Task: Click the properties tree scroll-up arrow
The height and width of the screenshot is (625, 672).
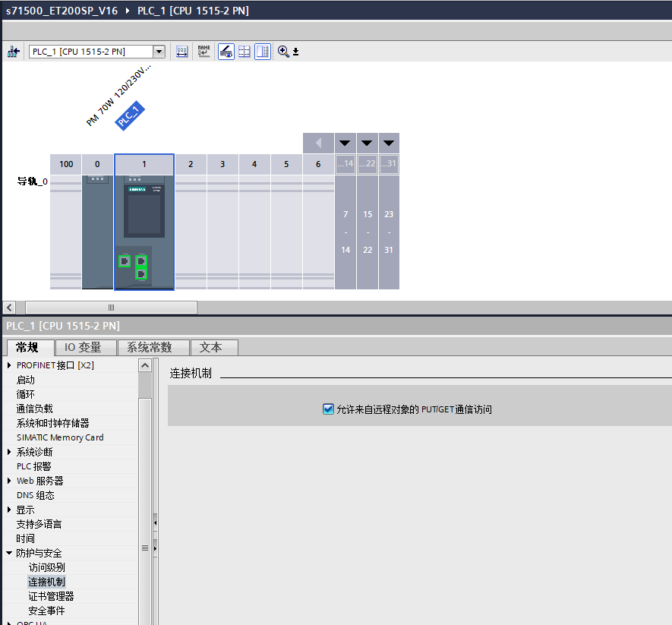Action: [145, 365]
